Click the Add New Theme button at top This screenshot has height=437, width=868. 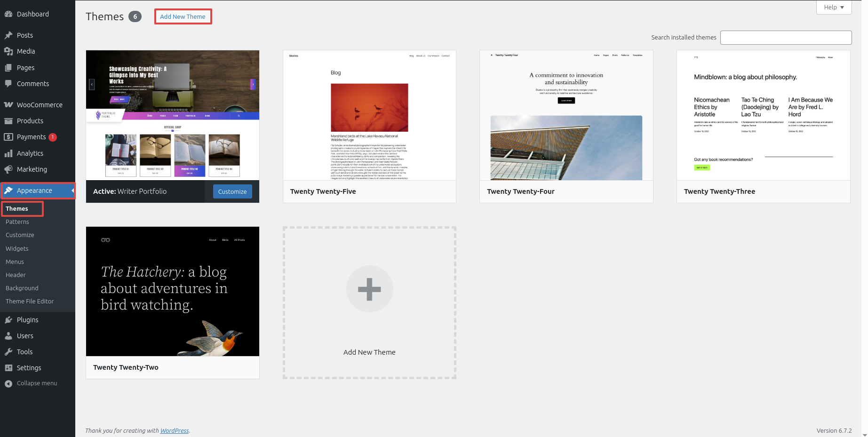(183, 16)
